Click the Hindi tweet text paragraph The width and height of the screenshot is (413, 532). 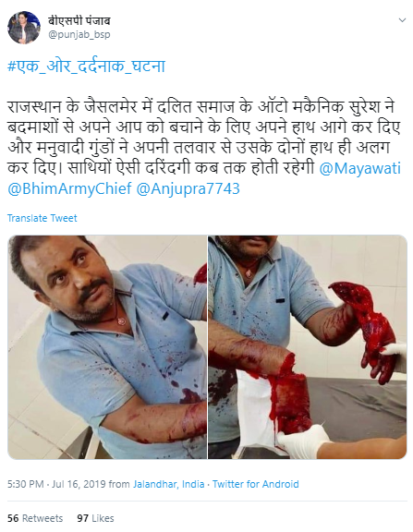coord(204,148)
